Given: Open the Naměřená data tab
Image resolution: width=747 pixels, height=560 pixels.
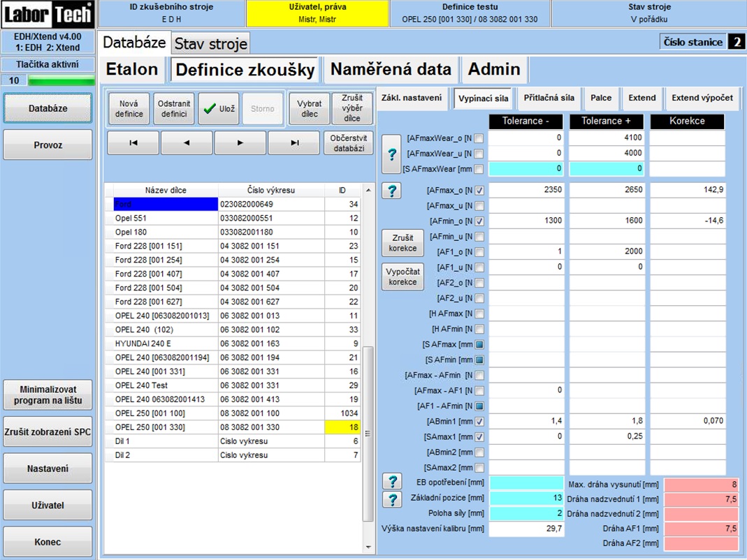Looking at the screenshot, I should pyautogui.click(x=391, y=70).
